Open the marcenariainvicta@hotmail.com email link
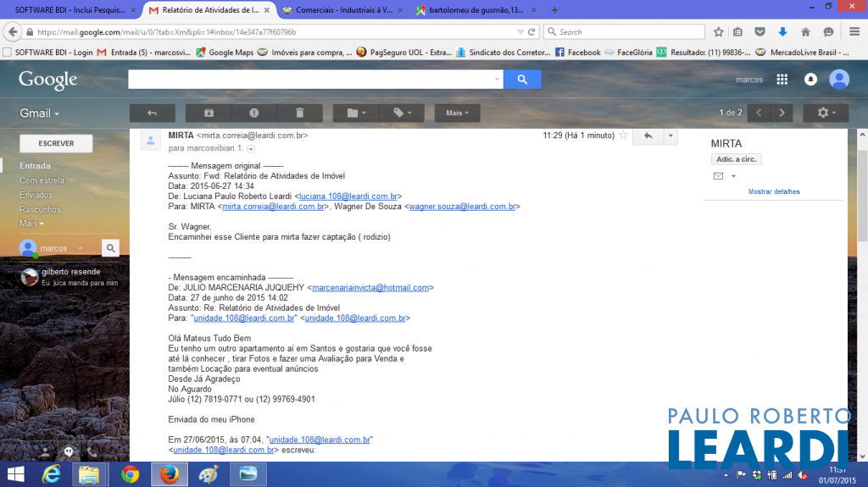The height and width of the screenshot is (487, 868). pyautogui.click(x=370, y=288)
